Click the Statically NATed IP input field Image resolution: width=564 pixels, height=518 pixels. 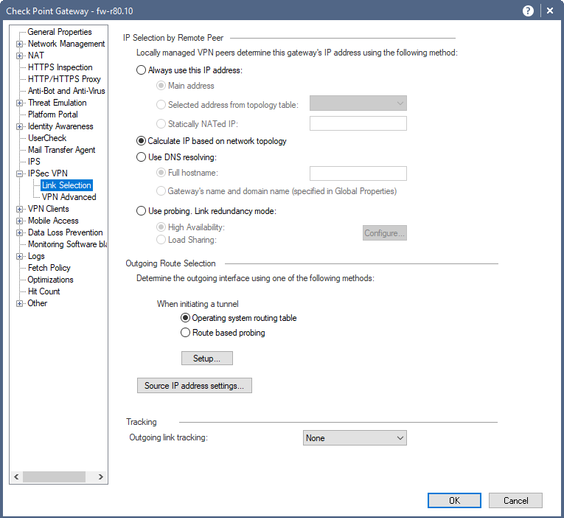tap(358, 123)
